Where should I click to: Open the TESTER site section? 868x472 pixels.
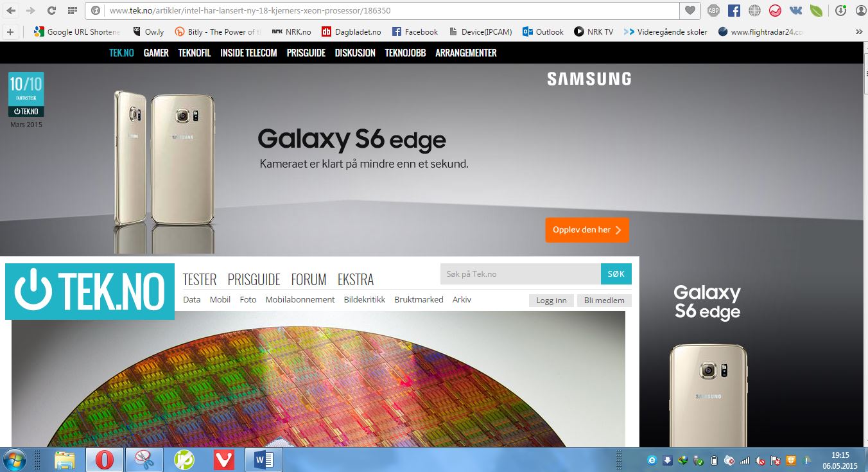coord(200,279)
